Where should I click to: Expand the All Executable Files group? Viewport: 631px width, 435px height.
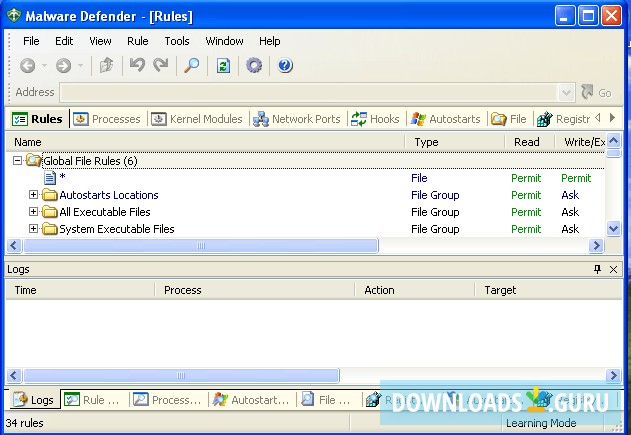(33, 212)
